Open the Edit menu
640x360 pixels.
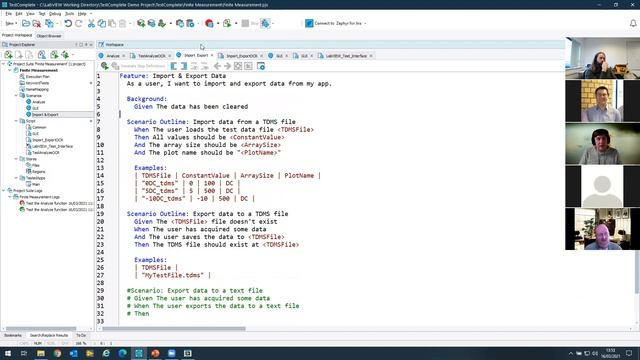click(x=19, y=13)
